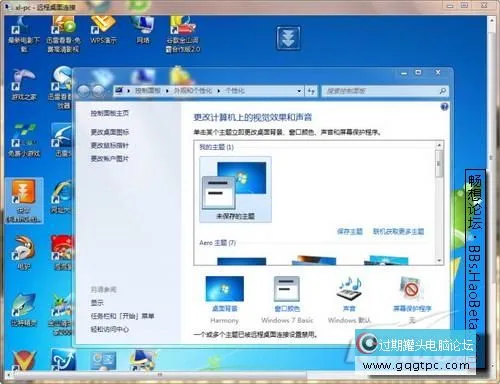Select the second Aero theme thumbnail
The width and height of the screenshot is (500, 384).
click(314, 260)
